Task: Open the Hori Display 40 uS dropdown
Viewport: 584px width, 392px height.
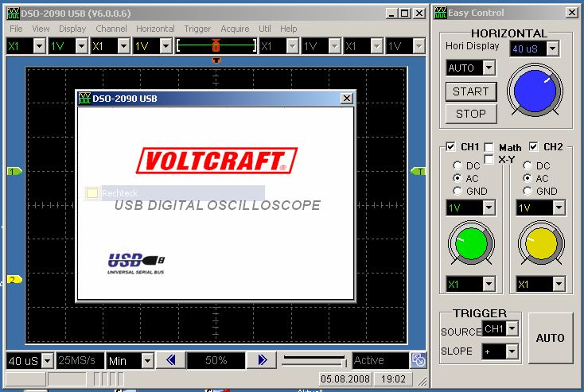Action: click(x=552, y=49)
